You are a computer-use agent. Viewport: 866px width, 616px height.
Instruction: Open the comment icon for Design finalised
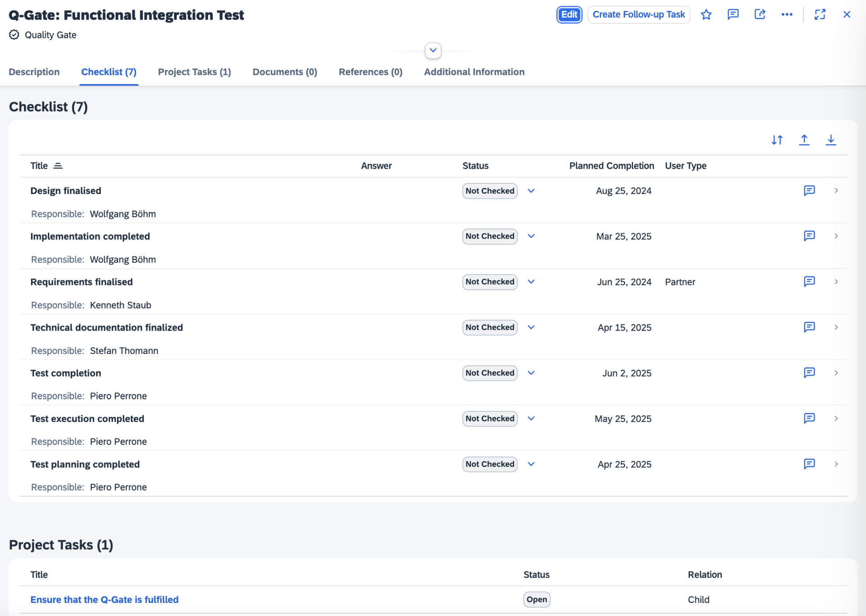point(809,191)
